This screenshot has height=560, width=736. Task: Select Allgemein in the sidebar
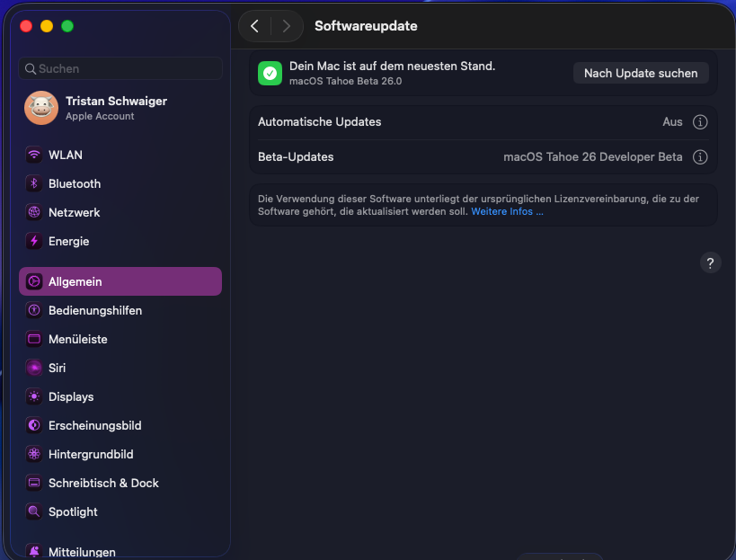pyautogui.click(x=120, y=281)
